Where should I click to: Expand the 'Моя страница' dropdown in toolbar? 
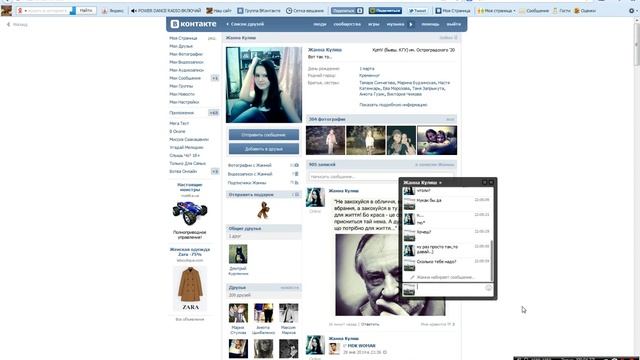tap(496, 11)
